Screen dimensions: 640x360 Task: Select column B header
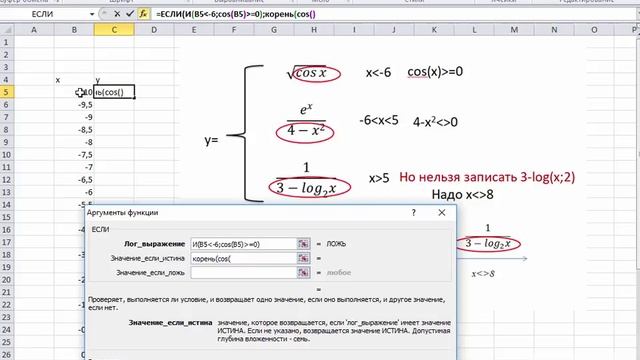point(74,30)
